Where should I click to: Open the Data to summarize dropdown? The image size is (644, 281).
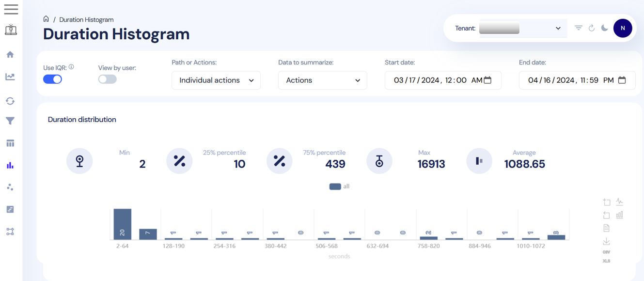coord(323,80)
